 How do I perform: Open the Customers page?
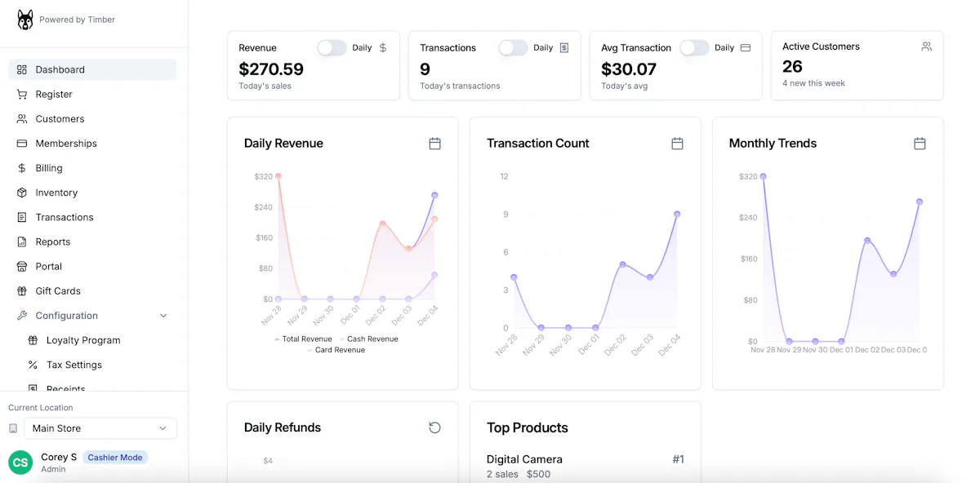92,118
